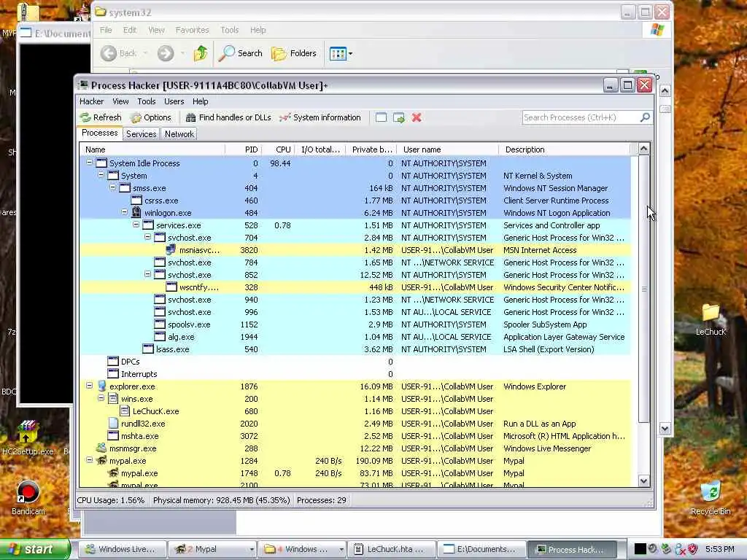Switch to LeChucK.hta taskbar button
Image resolution: width=747 pixels, height=560 pixels.
(x=392, y=549)
